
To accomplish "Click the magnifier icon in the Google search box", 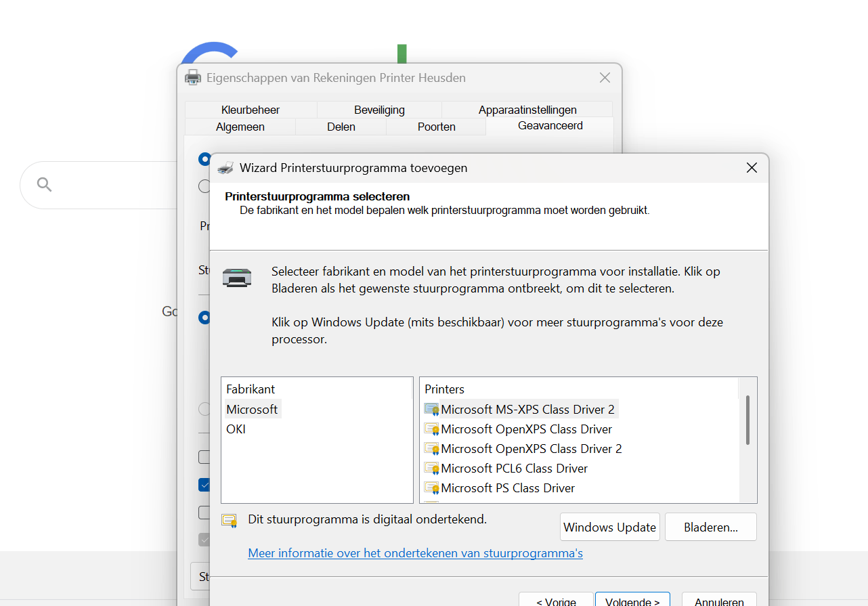I will pos(45,185).
